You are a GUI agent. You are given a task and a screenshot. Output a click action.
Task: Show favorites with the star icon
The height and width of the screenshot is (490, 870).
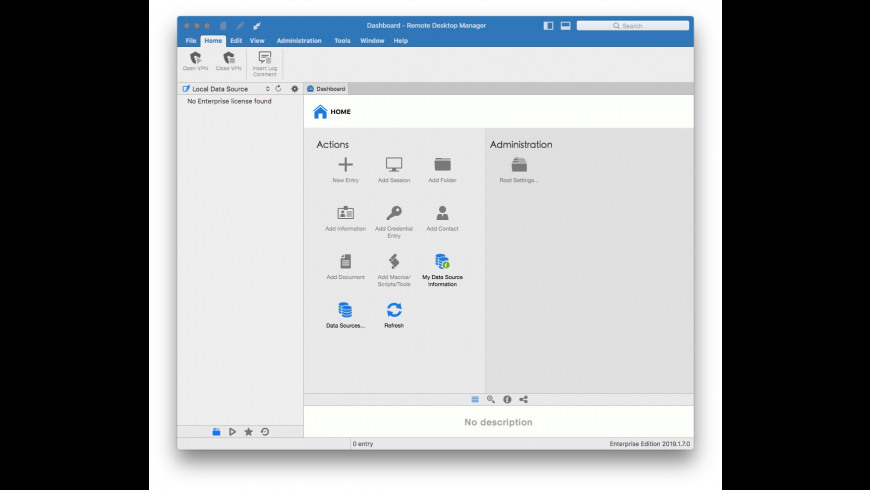click(x=249, y=431)
